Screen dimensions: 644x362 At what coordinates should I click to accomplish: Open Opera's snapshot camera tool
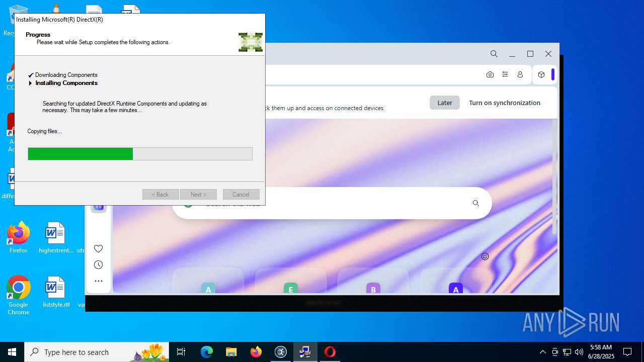[x=490, y=74]
